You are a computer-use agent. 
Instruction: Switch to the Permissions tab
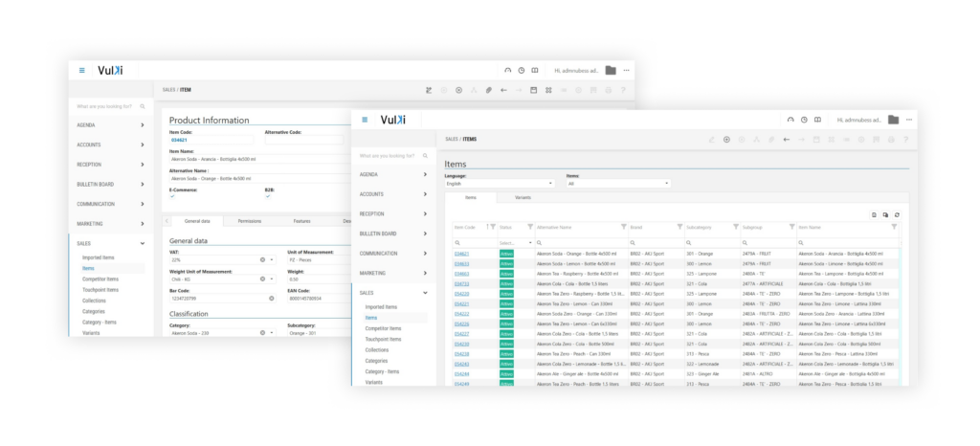pos(249,221)
